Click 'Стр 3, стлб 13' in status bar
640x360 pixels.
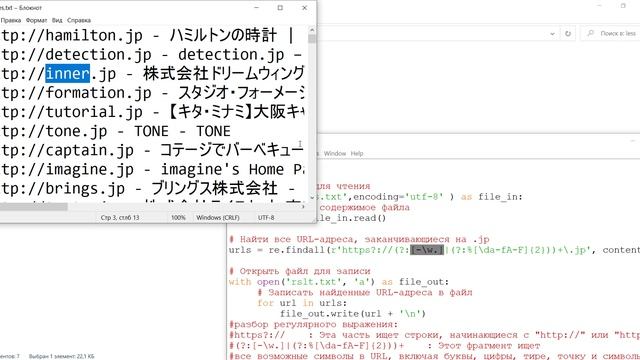pos(120,218)
